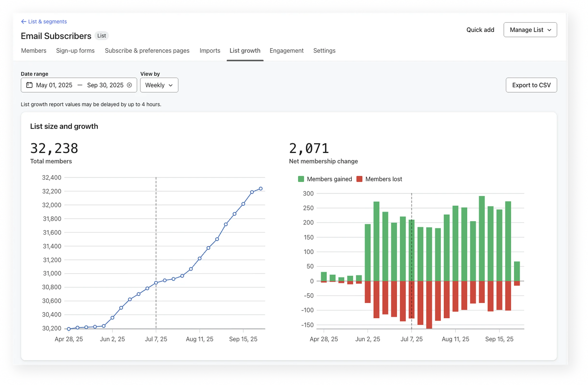Open the Settings tab
Viewport: 588px width, 385px height.
(x=324, y=51)
